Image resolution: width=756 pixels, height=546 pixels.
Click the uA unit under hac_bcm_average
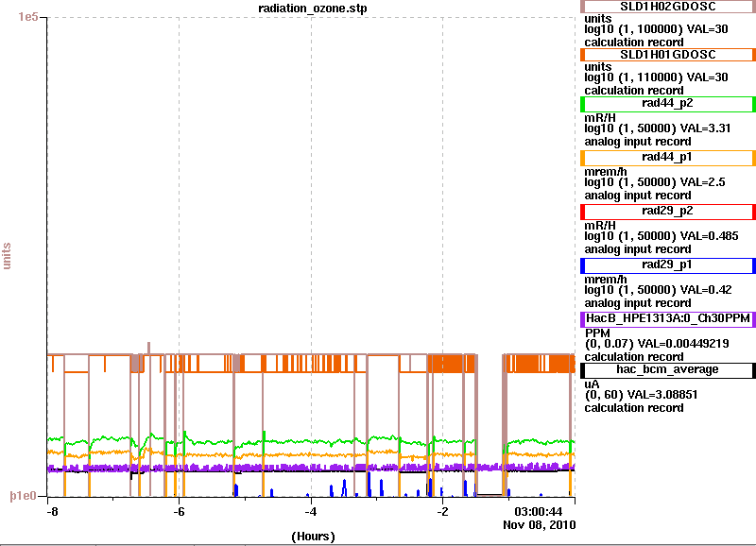pos(593,384)
